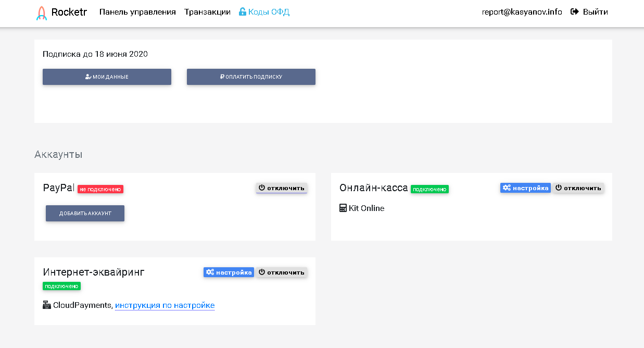Click the Аккаунты section heading
The image size is (644, 348).
(x=58, y=155)
